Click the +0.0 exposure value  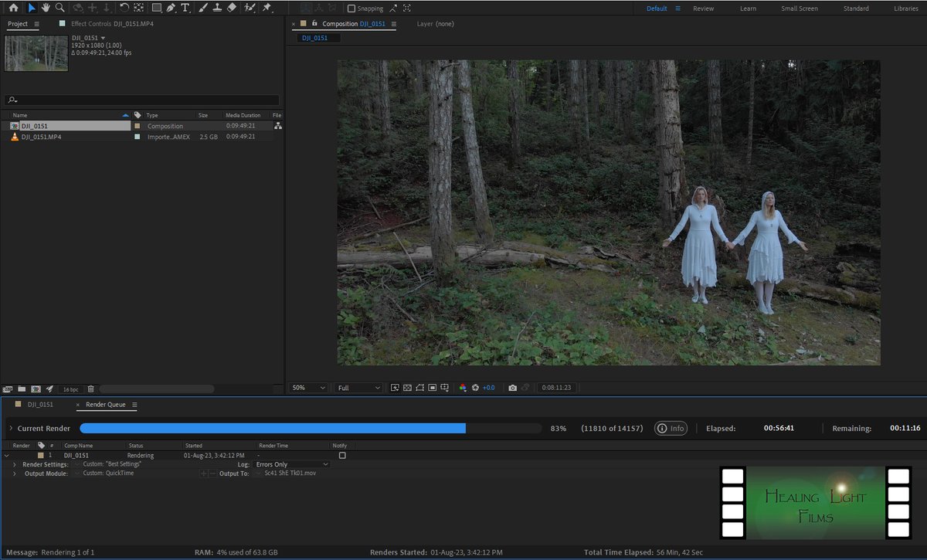point(488,388)
